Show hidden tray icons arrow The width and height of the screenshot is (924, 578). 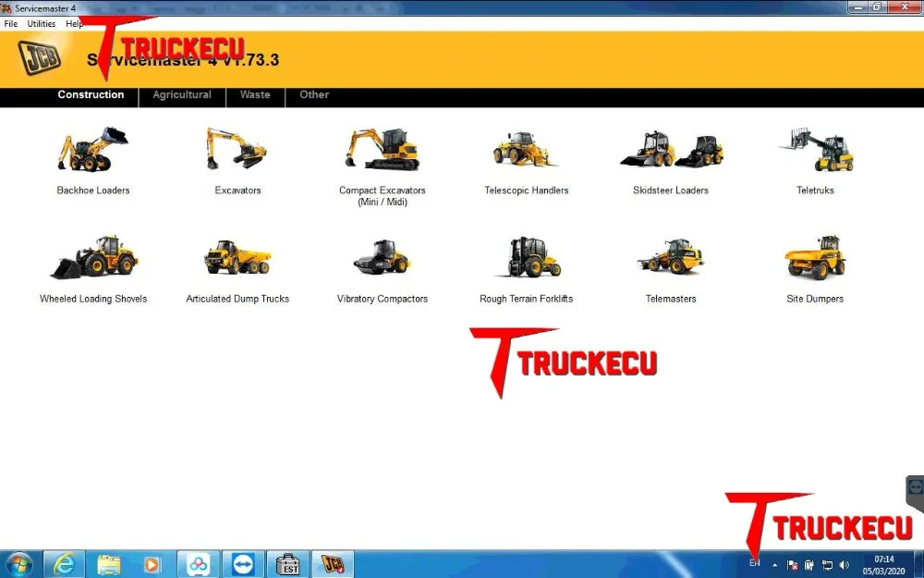coord(775,565)
